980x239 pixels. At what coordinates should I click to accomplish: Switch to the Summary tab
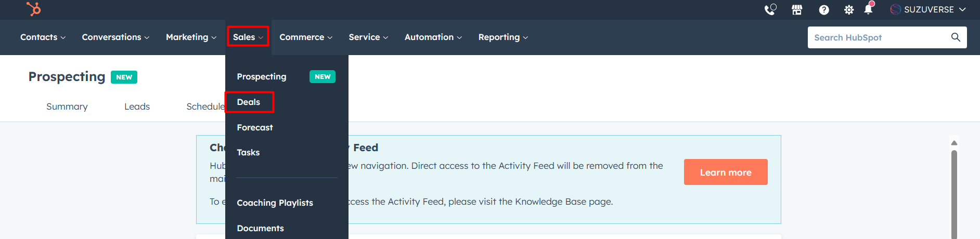click(67, 107)
